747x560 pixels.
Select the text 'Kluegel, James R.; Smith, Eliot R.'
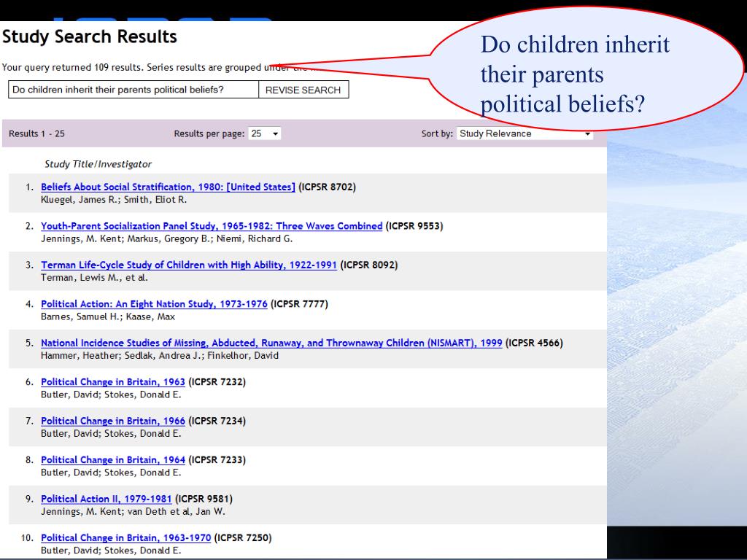114,200
